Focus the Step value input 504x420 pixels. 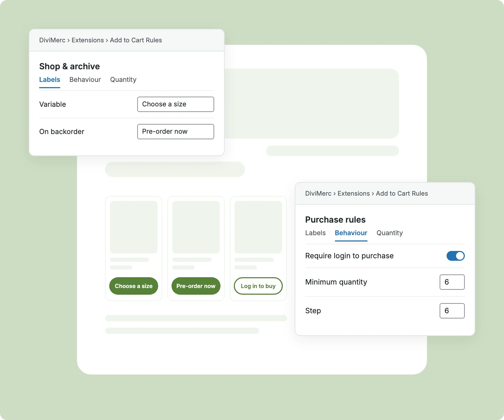pyautogui.click(x=452, y=311)
